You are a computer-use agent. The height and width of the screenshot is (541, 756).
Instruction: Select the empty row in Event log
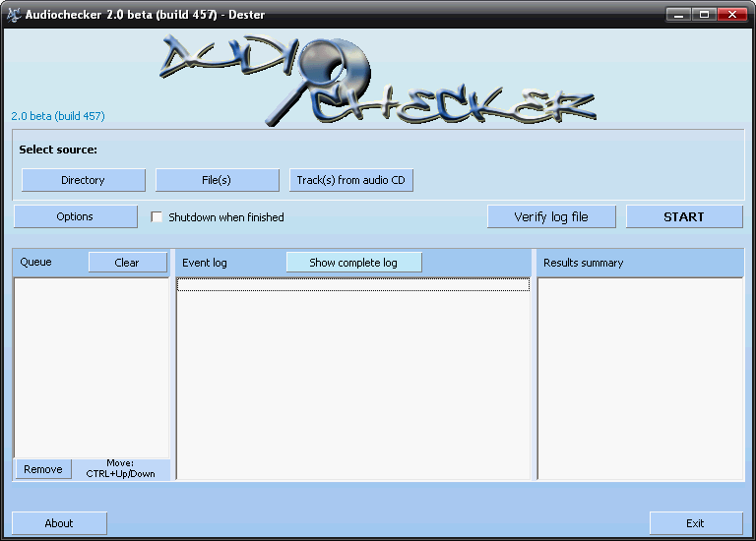(353, 284)
